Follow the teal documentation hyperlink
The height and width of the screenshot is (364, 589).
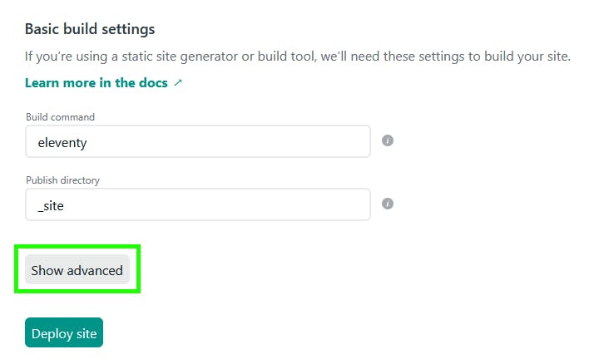click(97, 82)
